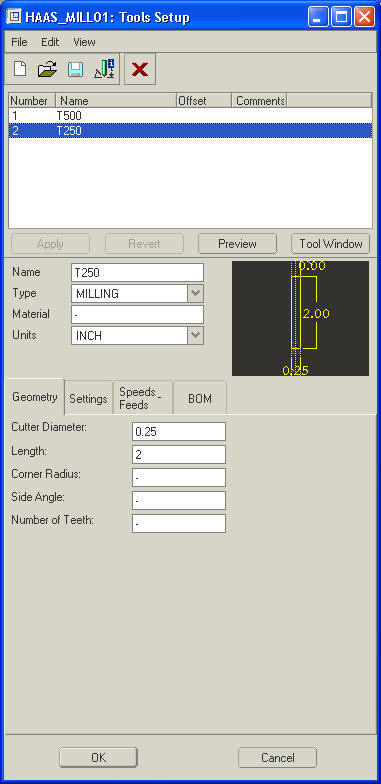Screen dimensions: 381x784
Task: Confirm with the OK button
Action: click(x=98, y=758)
